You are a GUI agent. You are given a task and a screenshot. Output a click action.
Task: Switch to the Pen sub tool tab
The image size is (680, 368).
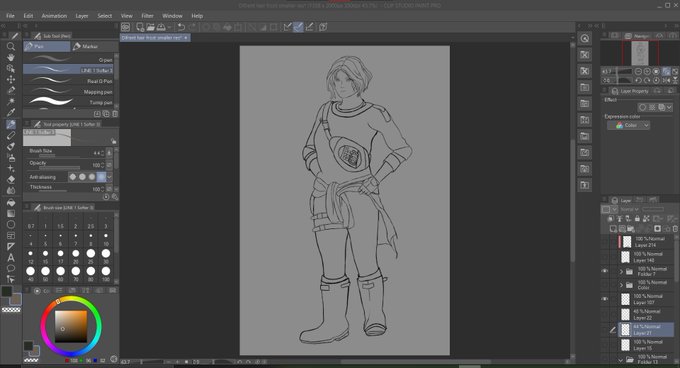tap(46, 46)
